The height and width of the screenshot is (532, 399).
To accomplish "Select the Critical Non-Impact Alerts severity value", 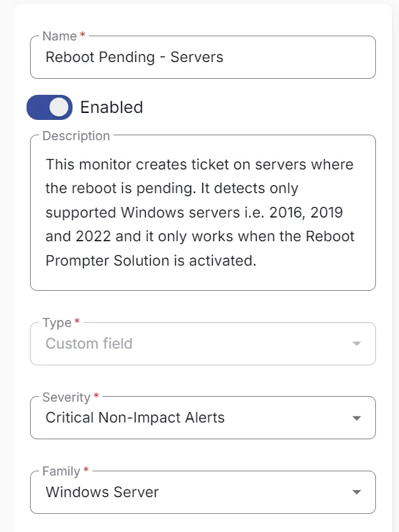I will pyautogui.click(x=135, y=418).
